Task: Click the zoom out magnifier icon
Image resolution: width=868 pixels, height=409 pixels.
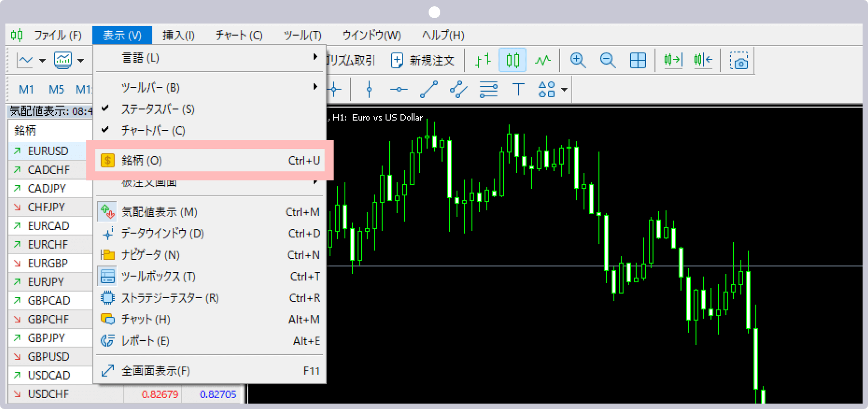Action: 608,60
